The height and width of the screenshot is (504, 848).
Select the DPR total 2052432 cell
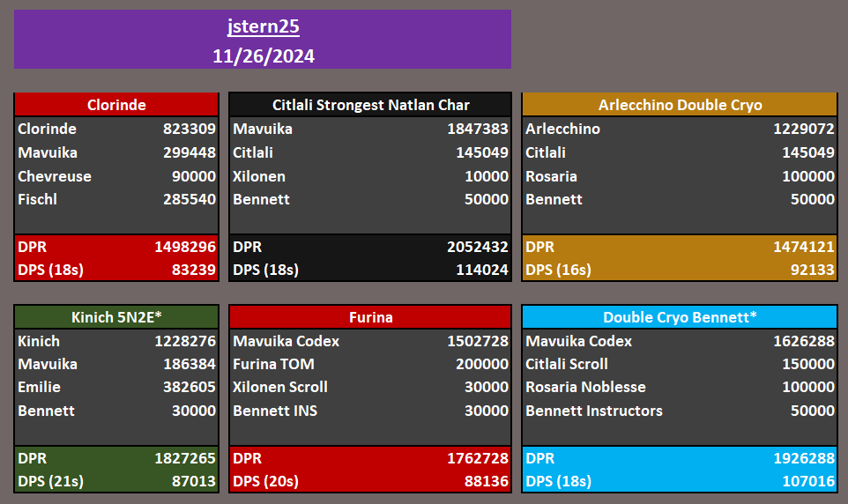pos(477,247)
